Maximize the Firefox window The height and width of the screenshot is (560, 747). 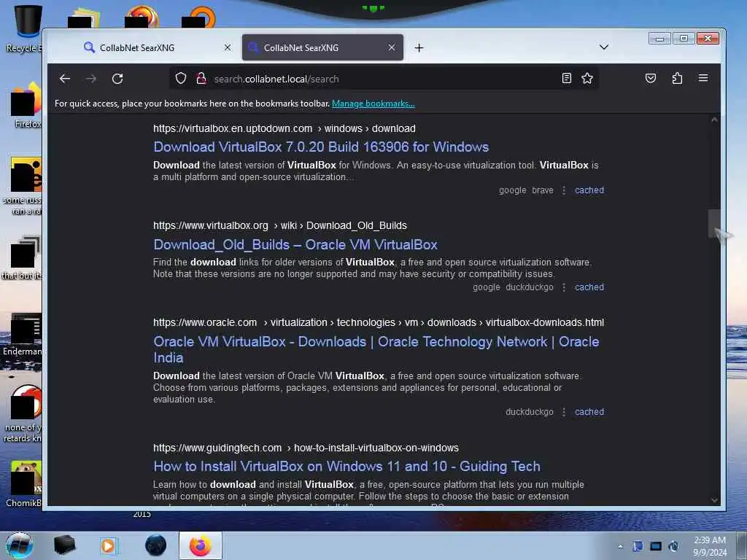pos(684,39)
